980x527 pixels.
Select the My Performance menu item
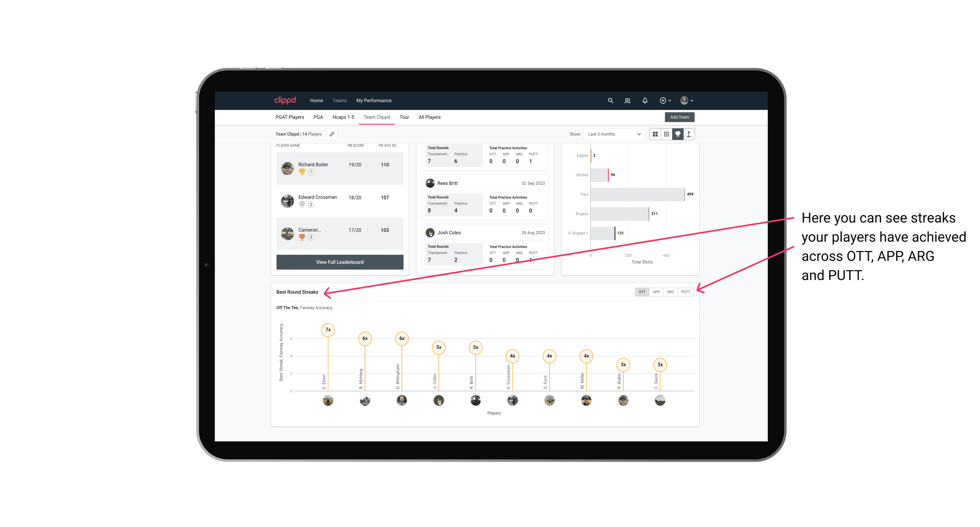(374, 101)
